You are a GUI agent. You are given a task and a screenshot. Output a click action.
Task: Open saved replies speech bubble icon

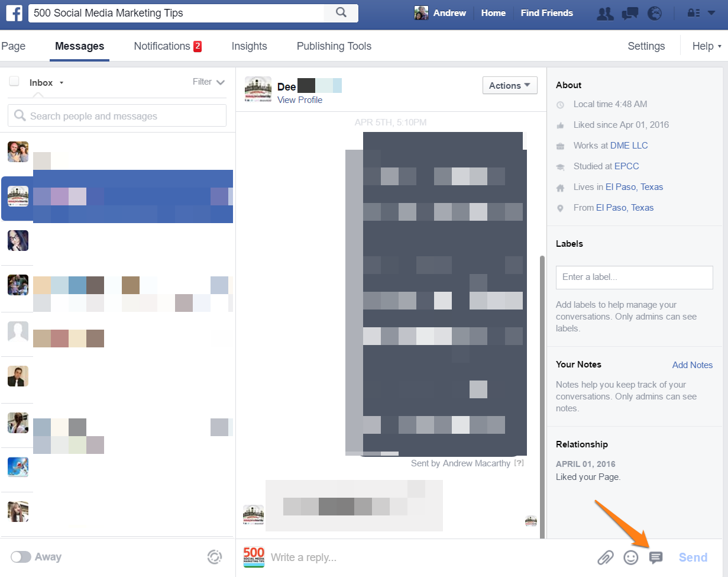(x=656, y=557)
